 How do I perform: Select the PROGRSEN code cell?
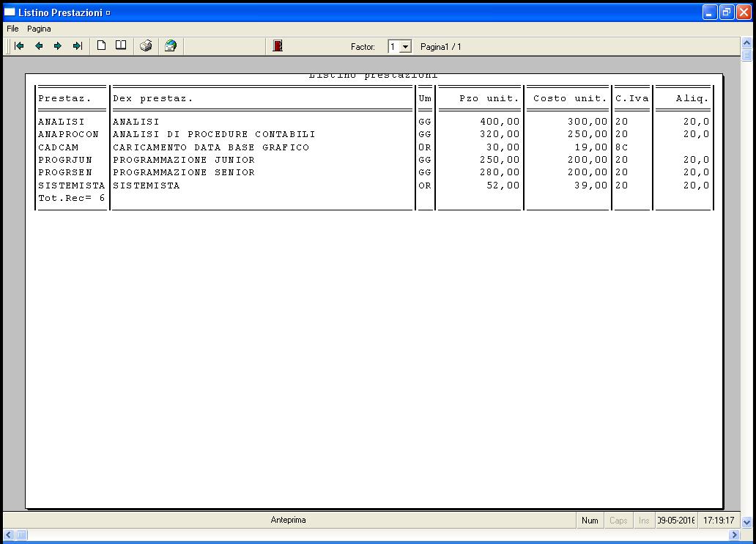[65, 172]
